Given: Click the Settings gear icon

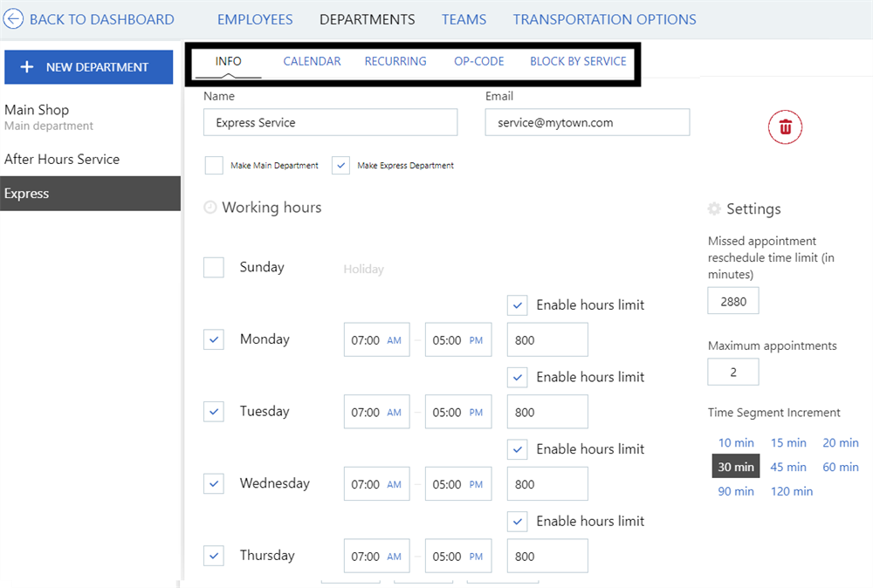Looking at the screenshot, I should tap(714, 209).
